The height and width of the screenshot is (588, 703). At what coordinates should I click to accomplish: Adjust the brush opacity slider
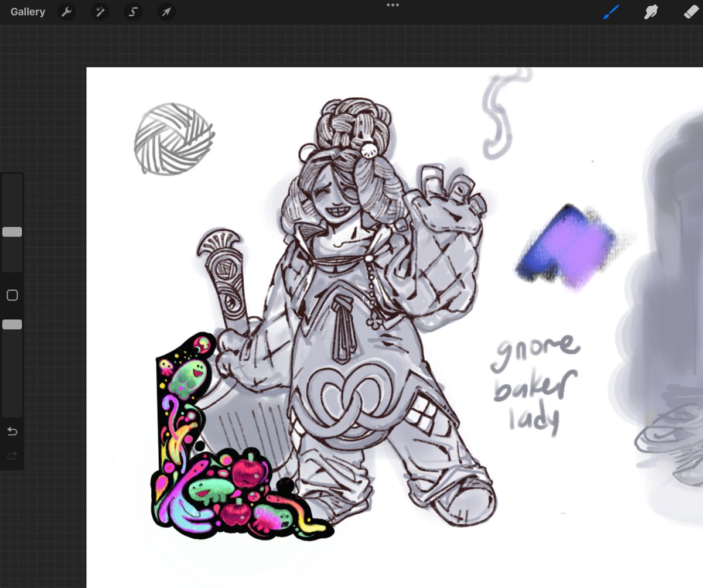[12, 324]
